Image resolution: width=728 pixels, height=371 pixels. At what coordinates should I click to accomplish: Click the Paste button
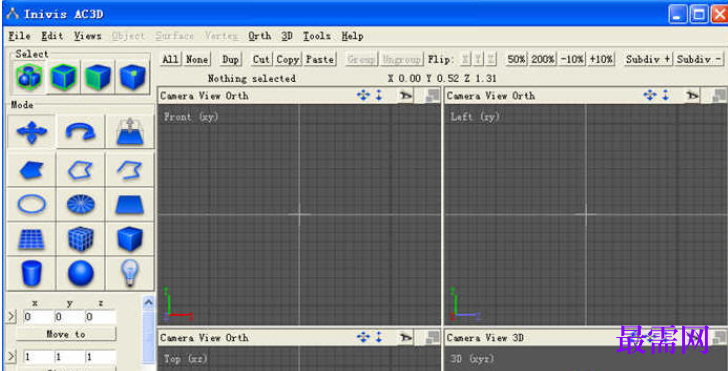(319, 59)
